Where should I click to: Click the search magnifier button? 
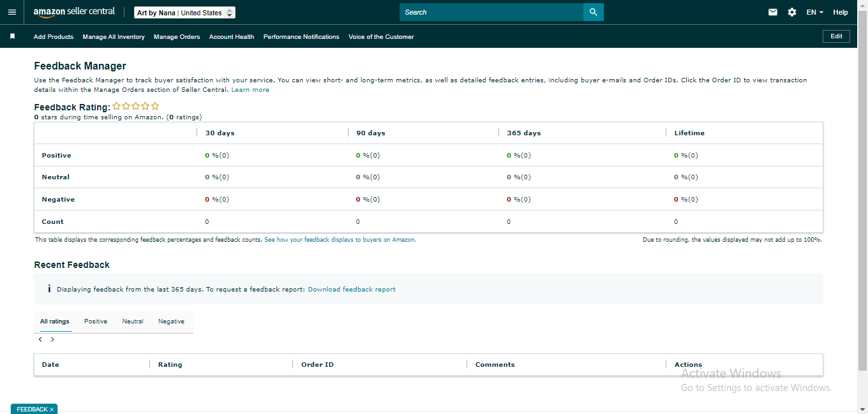[x=593, y=12]
